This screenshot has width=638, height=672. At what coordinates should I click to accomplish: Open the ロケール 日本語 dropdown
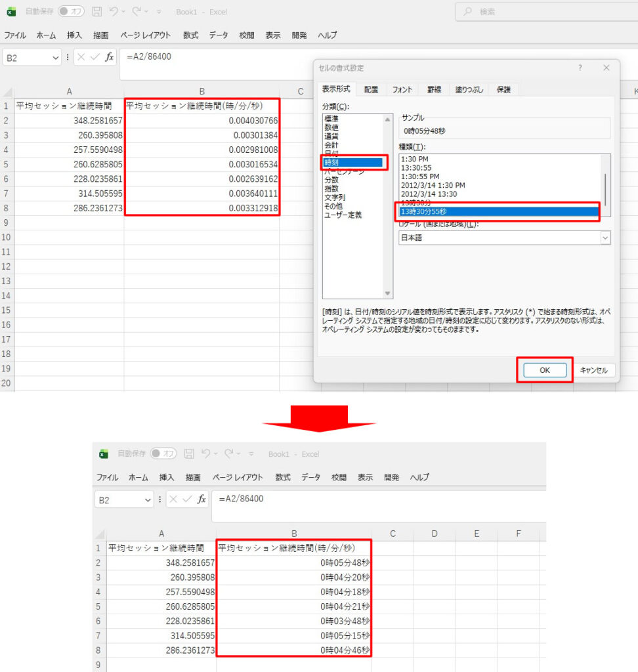pos(605,238)
